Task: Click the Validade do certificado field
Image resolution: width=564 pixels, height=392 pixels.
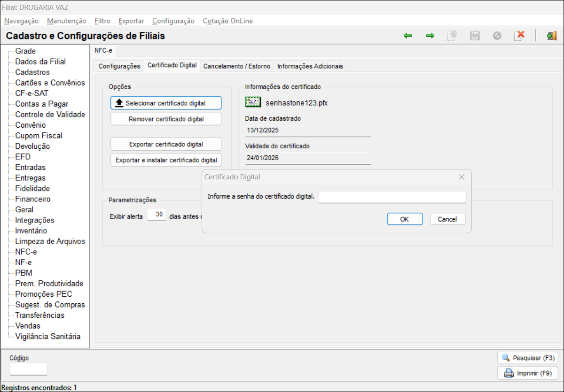Action: click(308, 158)
